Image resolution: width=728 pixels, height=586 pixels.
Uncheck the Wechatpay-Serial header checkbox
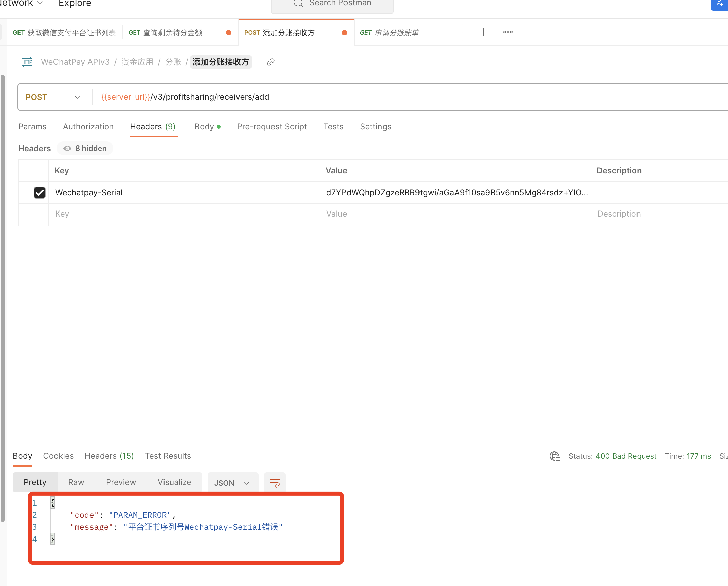[39, 192]
